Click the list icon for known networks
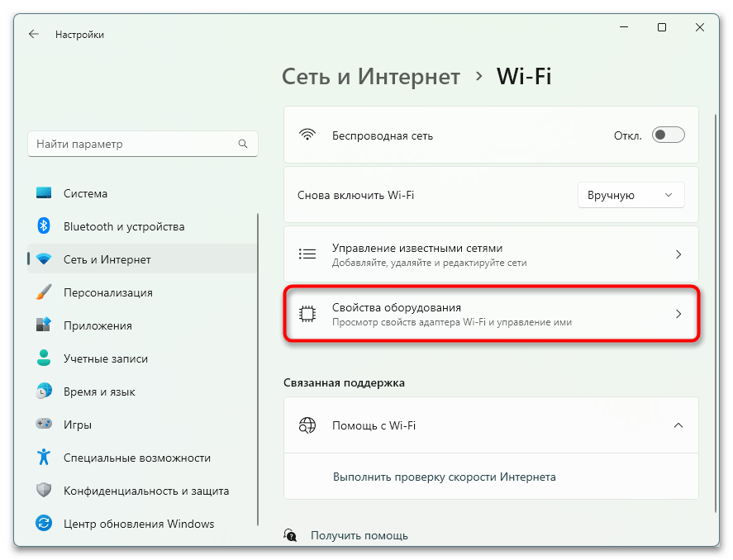 307,254
